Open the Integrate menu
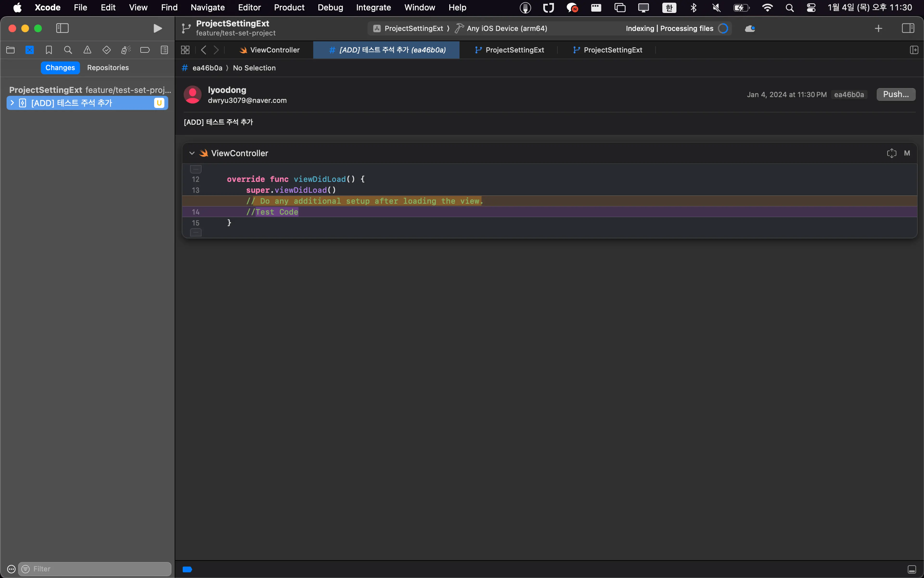 pyautogui.click(x=373, y=8)
